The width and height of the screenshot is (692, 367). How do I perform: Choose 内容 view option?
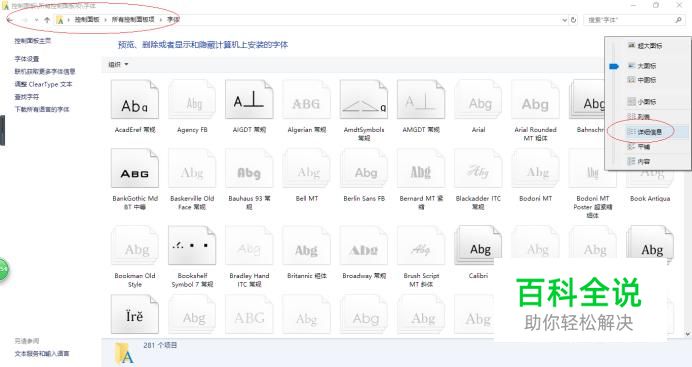click(x=639, y=161)
